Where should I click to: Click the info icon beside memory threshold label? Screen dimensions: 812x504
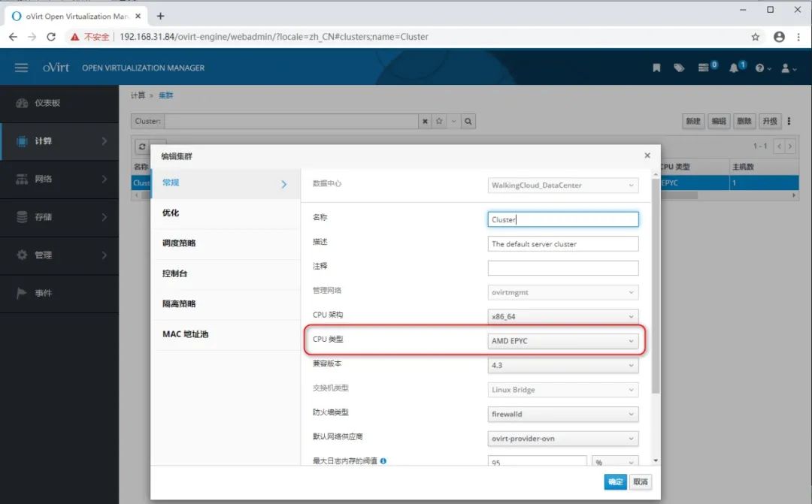pyautogui.click(x=383, y=460)
